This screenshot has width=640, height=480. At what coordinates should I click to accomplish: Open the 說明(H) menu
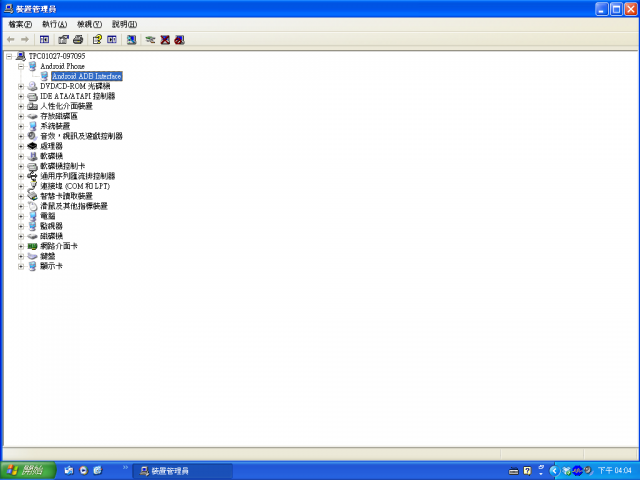124,24
